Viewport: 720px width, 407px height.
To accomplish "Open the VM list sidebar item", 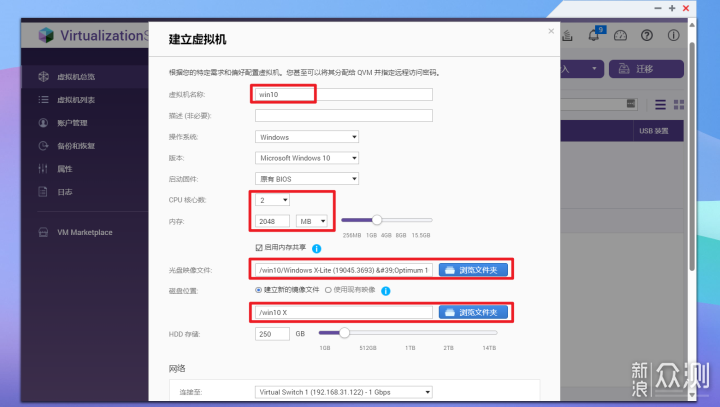I will (85, 100).
